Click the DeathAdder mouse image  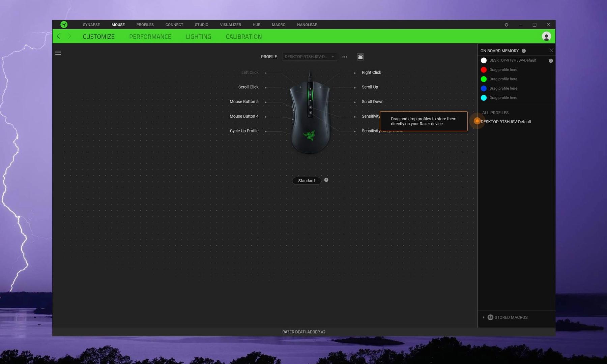tap(310, 115)
